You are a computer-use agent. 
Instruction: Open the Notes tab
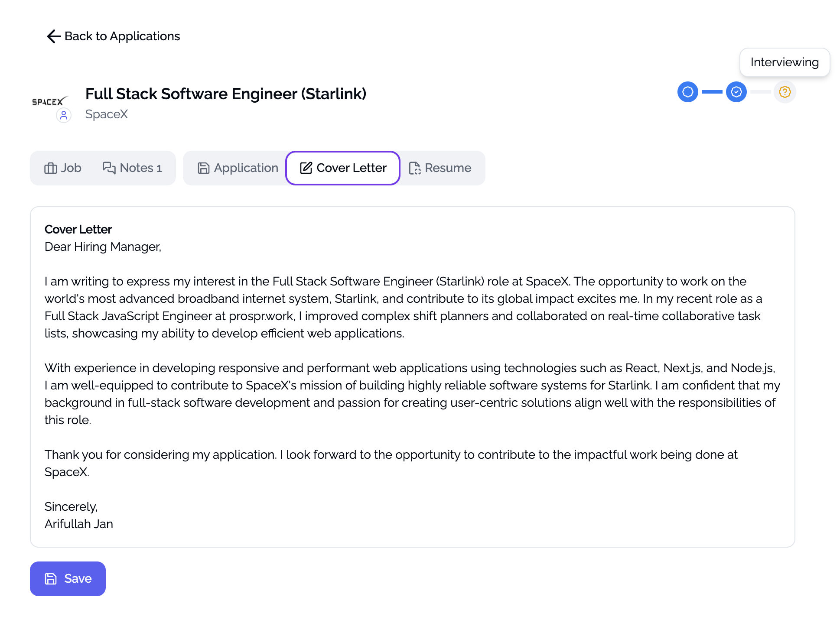click(x=133, y=168)
